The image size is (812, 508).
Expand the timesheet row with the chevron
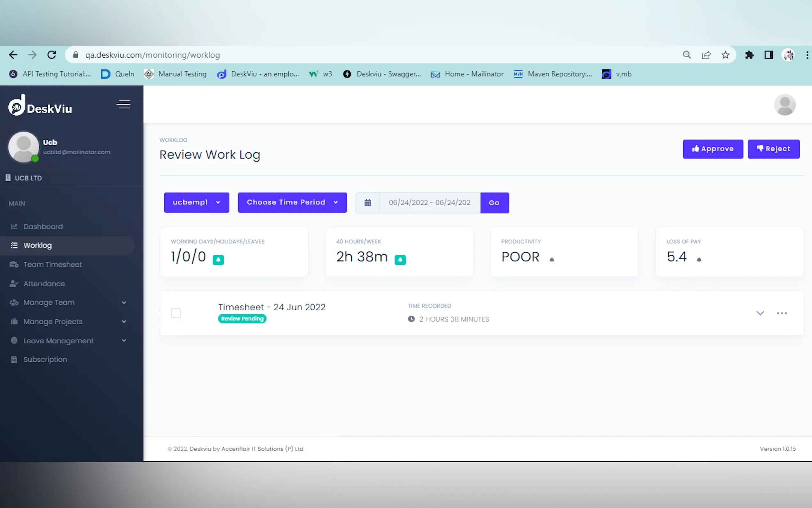(760, 313)
